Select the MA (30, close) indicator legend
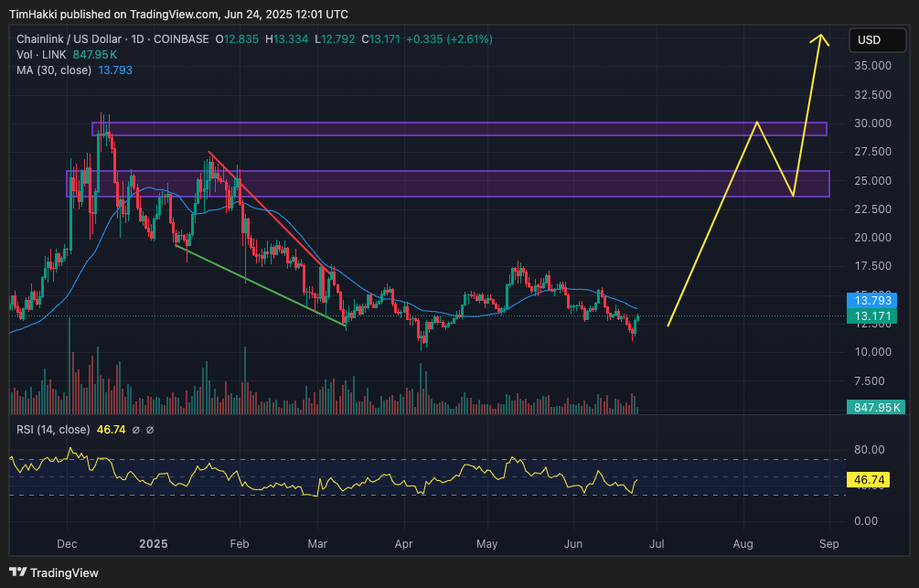Screen dimensions: 919x588 [54, 69]
